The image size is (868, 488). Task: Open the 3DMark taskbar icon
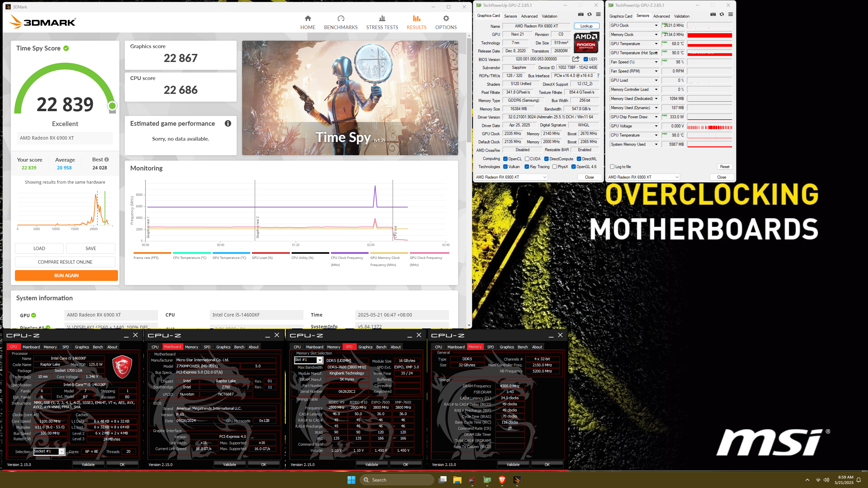(x=517, y=480)
